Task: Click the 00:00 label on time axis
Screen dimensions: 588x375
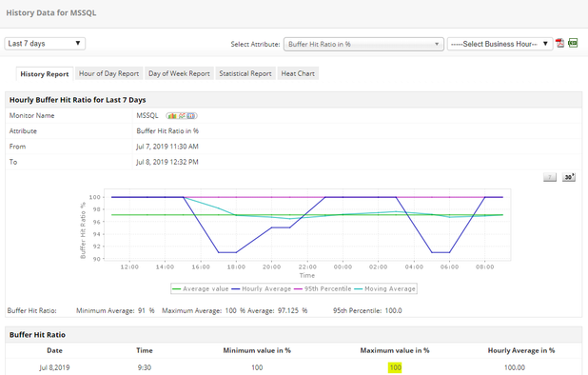Action: click(x=343, y=267)
